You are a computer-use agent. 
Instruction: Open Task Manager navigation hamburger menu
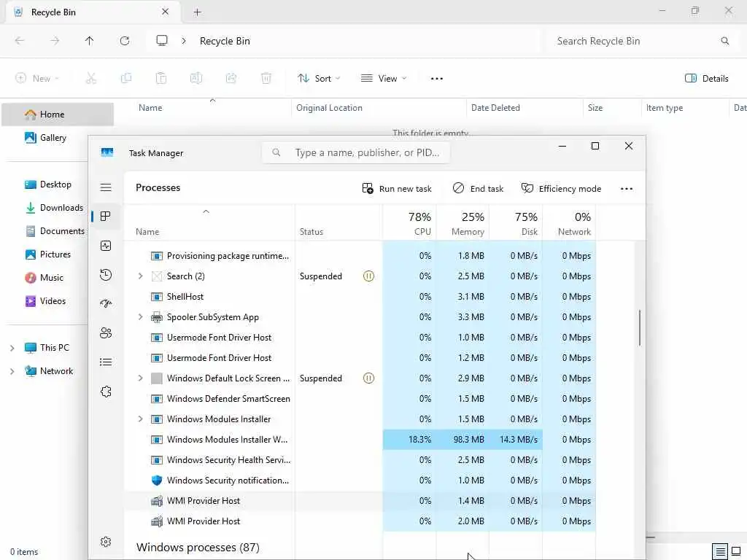pyautogui.click(x=106, y=187)
